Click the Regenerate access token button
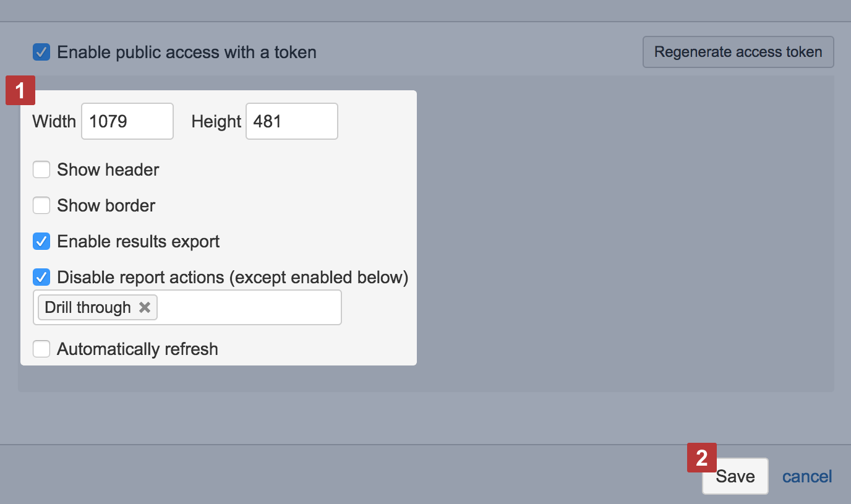This screenshot has width=851, height=504. pos(738,52)
